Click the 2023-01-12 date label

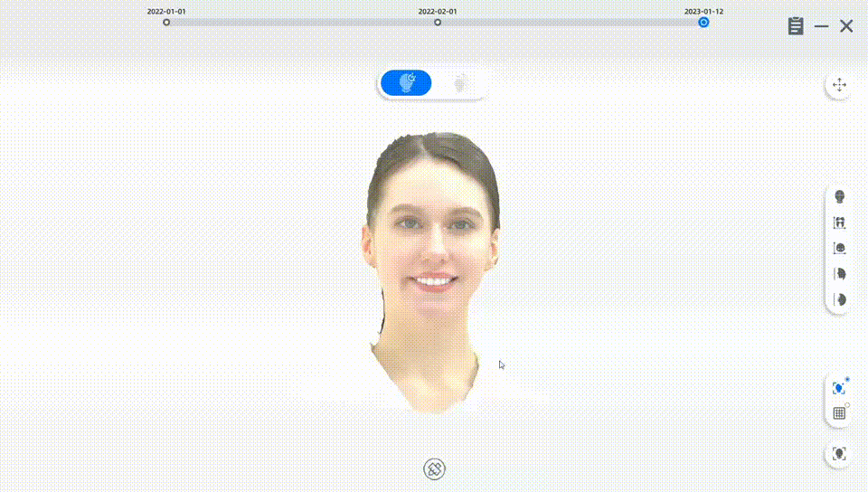(x=703, y=11)
